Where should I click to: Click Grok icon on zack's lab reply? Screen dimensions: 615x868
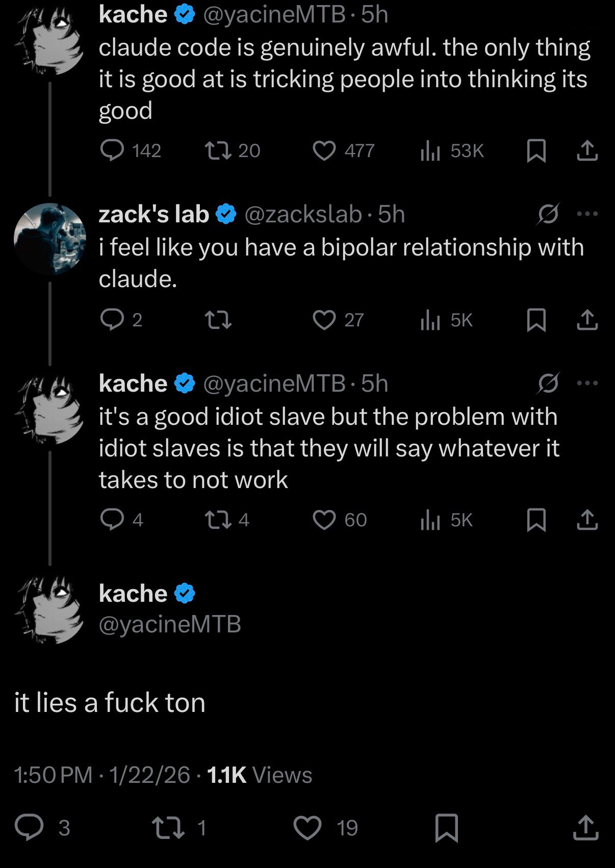pyautogui.click(x=548, y=214)
